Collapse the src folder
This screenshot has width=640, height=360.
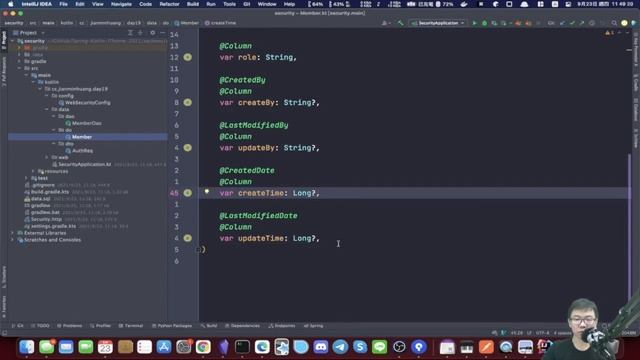(19, 68)
